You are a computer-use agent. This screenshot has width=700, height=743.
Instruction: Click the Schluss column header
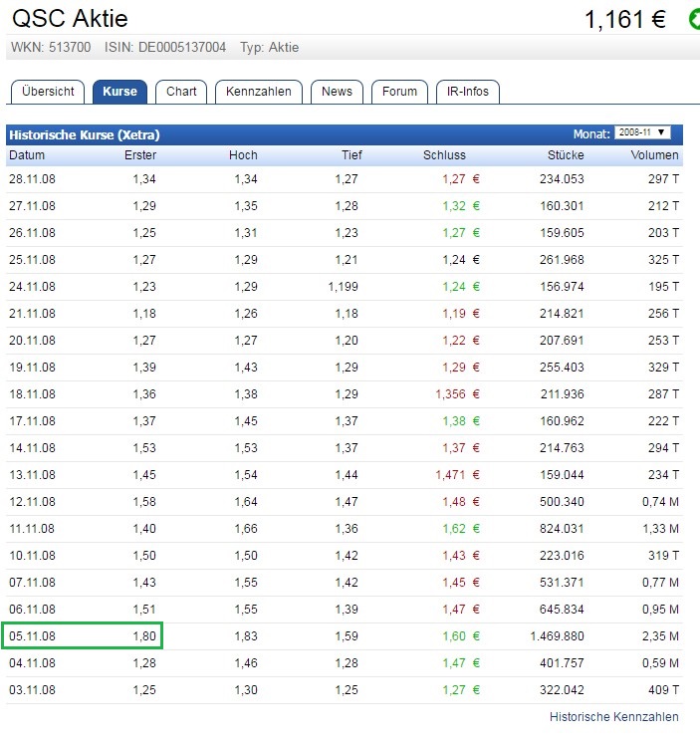pyautogui.click(x=444, y=155)
